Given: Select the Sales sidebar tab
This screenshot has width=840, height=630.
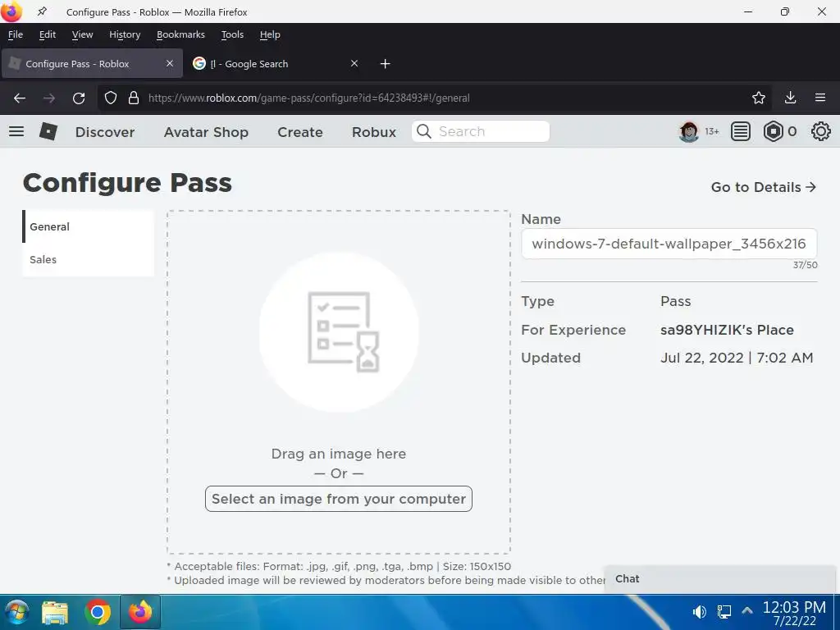Looking at the screenshot, I should 88,259.
